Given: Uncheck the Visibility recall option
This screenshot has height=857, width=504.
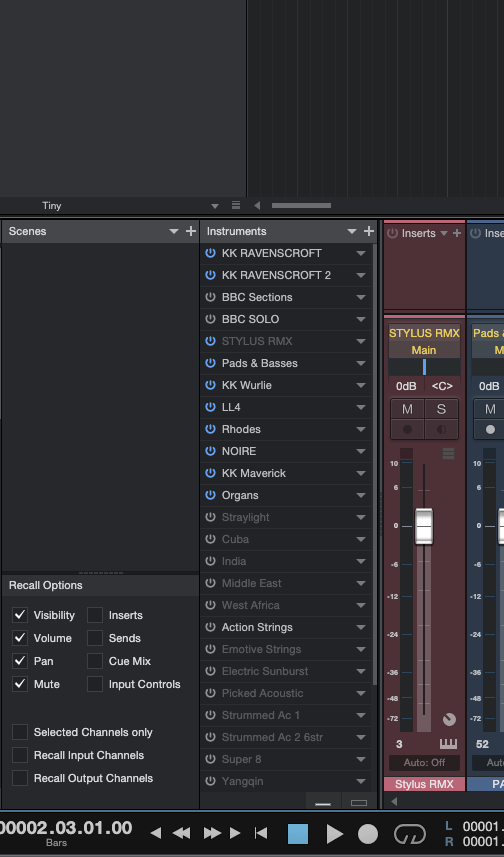Looking at the screenshot, I should (20, 615).
